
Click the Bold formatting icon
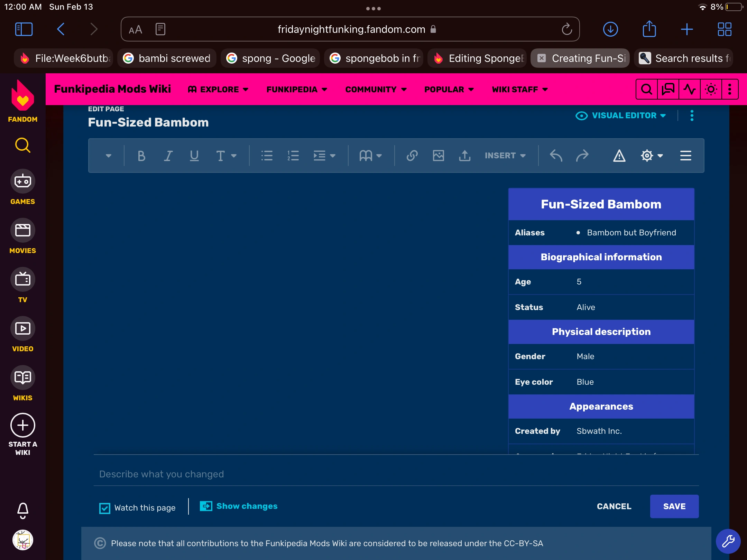click(141, 156)
